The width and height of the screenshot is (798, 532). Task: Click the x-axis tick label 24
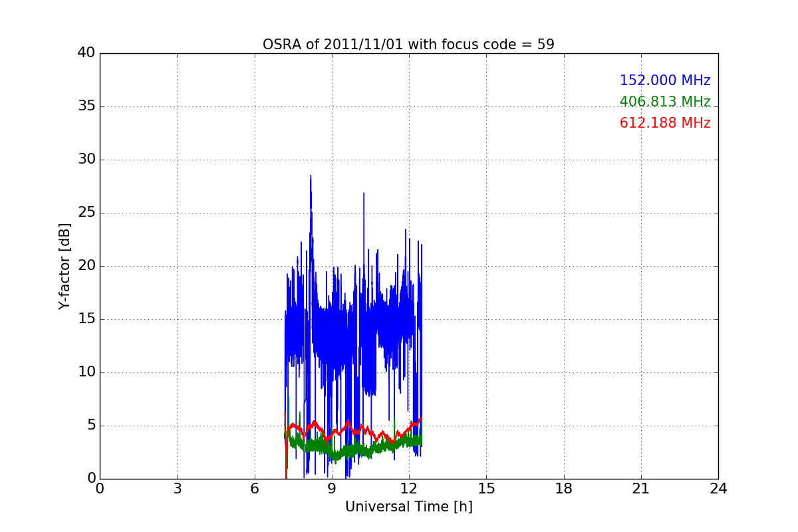718,489
